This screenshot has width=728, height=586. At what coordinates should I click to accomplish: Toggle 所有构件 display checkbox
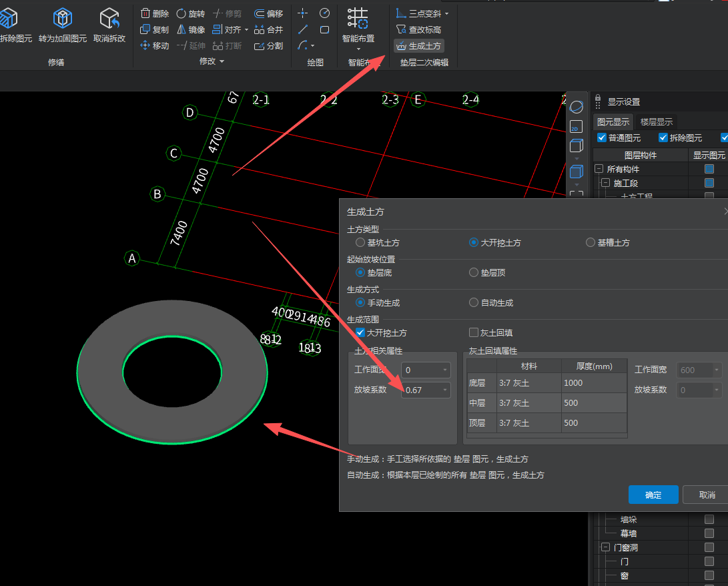[709, 169]
